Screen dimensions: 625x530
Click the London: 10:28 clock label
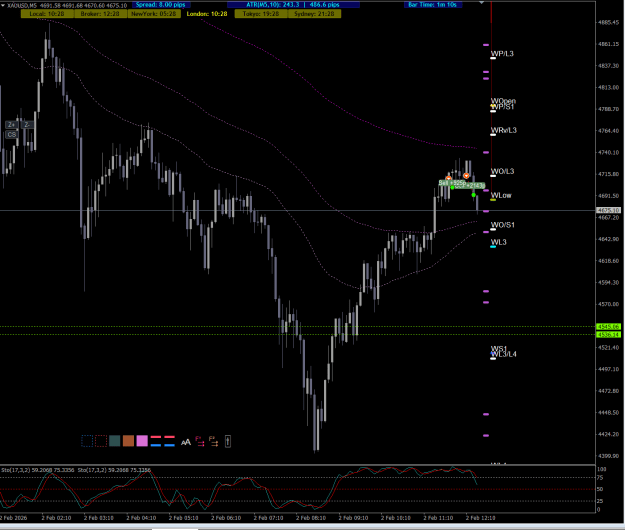click(x=207, y=14)
